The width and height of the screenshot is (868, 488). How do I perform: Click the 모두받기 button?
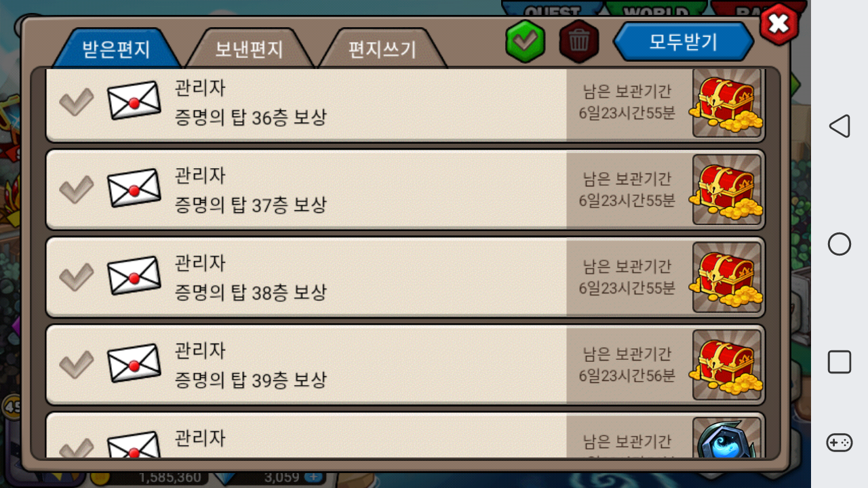coord(684,41)
